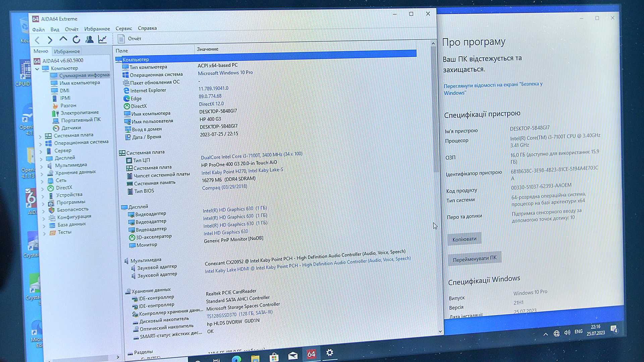The width and height of the screenshot is (644, 362).
Task: Open the Файл menu
Action: click(x=38, y=29)
